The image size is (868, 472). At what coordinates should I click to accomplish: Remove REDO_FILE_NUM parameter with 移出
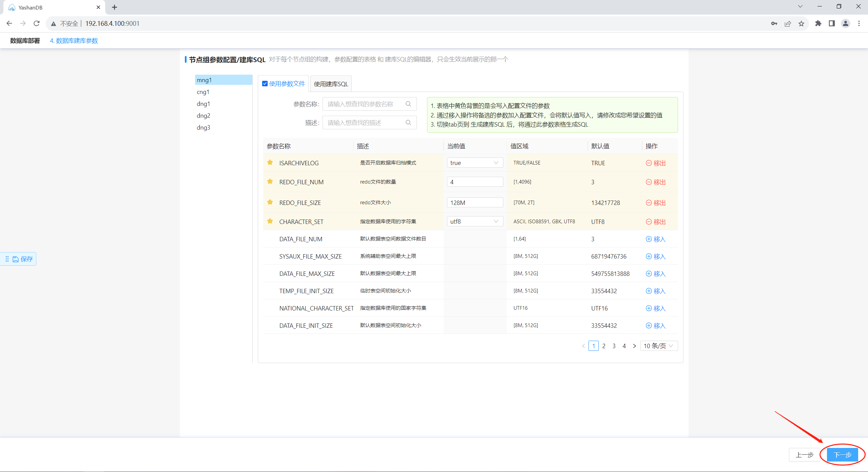[656, 182]
